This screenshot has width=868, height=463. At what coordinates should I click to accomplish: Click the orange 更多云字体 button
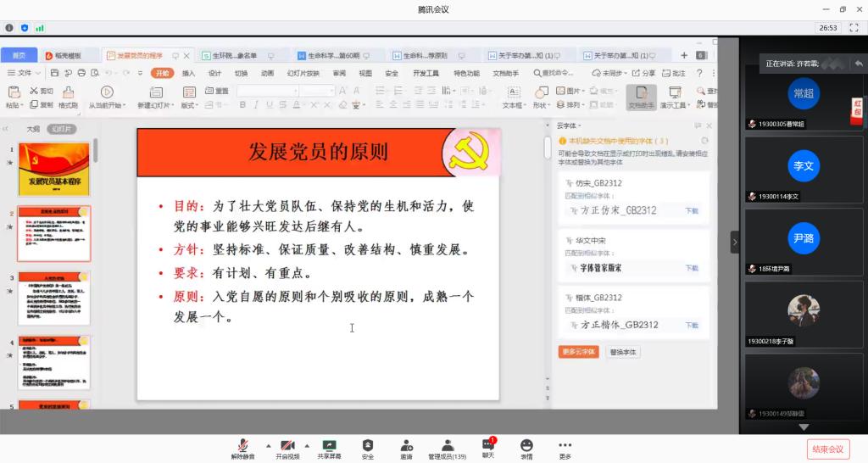point(579,351)
